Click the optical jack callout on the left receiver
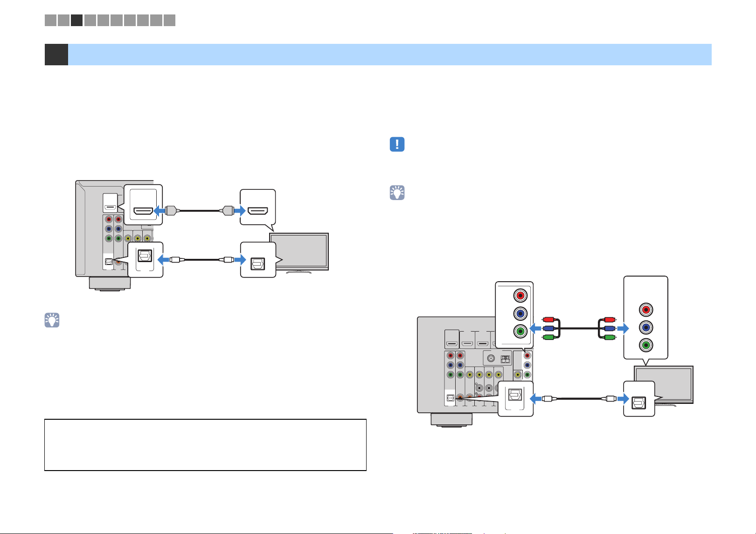 (146, 260)
